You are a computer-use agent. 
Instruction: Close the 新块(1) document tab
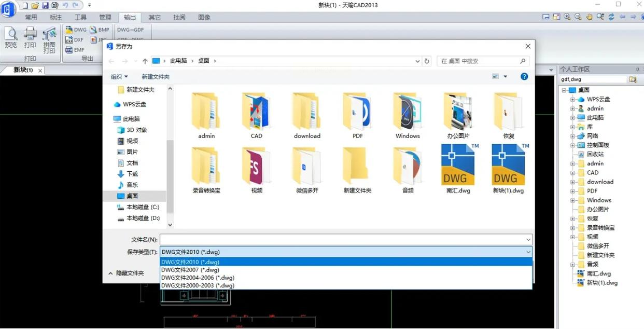(x=40, y=70)
